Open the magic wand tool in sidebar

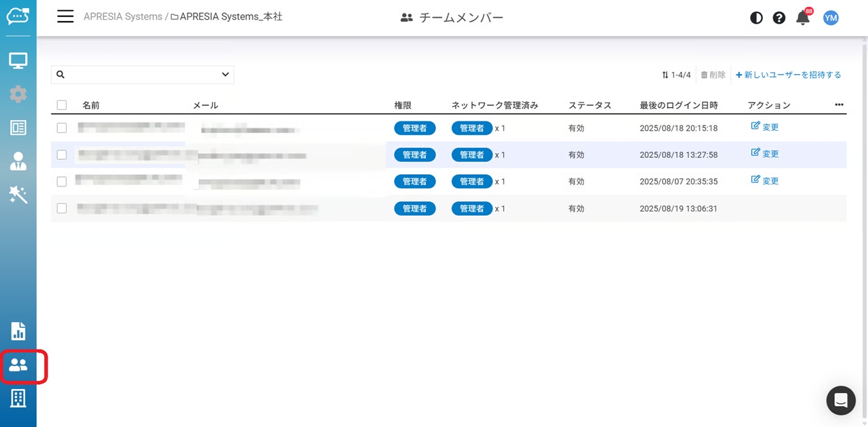(x=18, y=195)
